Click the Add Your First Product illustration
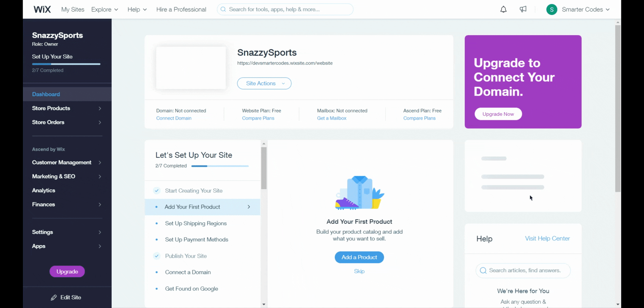644x308 pixels. tap(359, 193)
